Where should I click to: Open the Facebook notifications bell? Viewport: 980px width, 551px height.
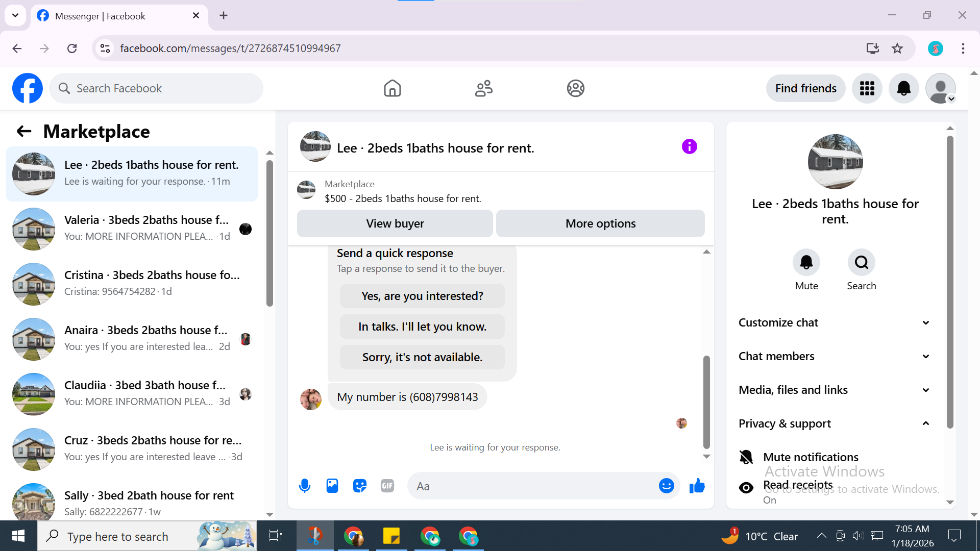pos(903,88)
